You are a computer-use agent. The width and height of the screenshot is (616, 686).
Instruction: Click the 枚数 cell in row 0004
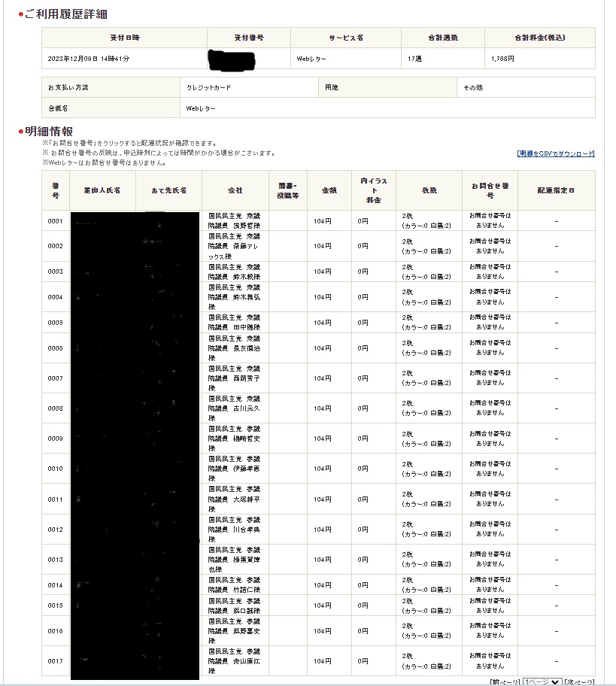pyautogui.click(x=426, y=297)
